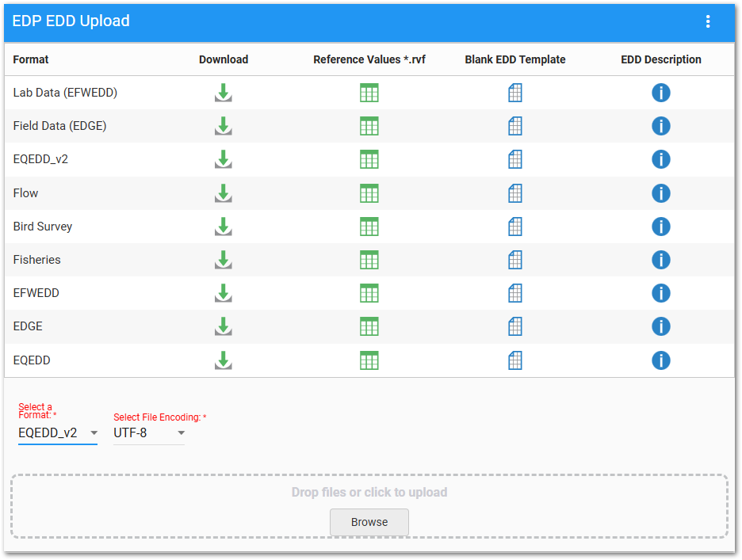Click the Browse button to upload
This screenshot has height=560, width=742.
pyautogui.click(x=369, y=522)
